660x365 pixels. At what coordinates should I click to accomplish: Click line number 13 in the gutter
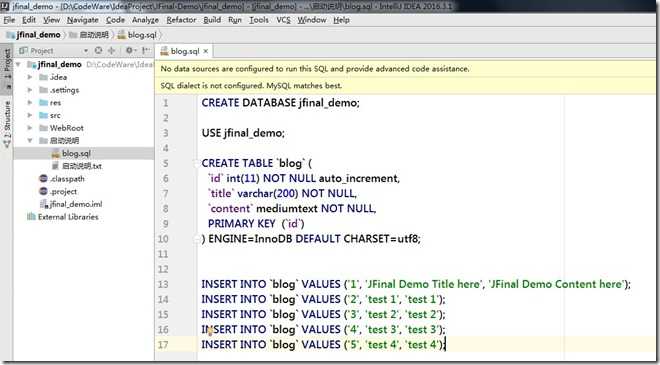[163, 284]
